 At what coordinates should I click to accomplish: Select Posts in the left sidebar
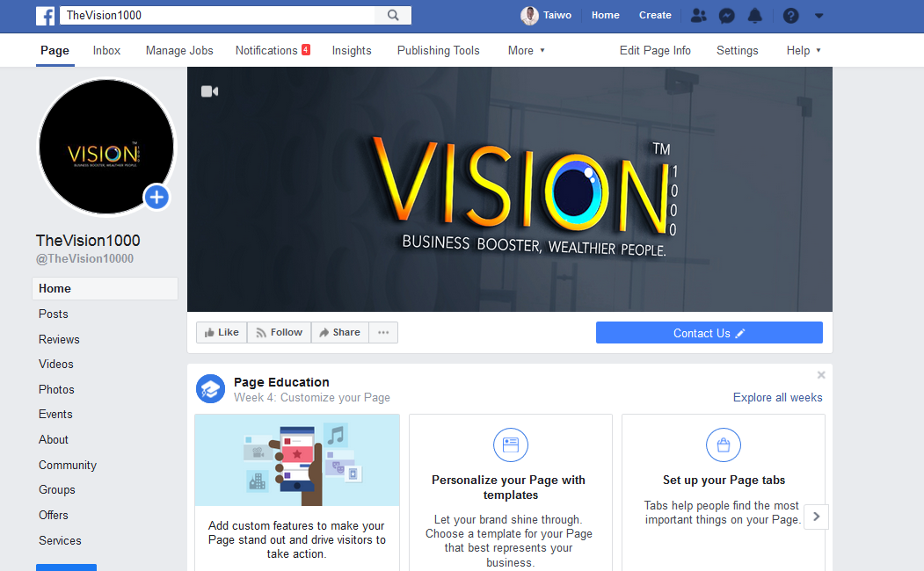53,314
